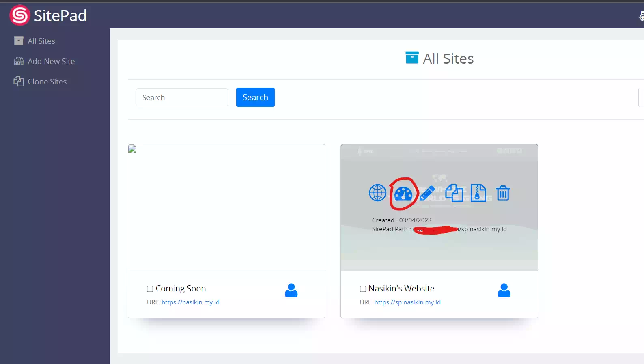Click the SitePad logo icon
This screenshot has height=364, width=644.
click(x=19, y=15)
